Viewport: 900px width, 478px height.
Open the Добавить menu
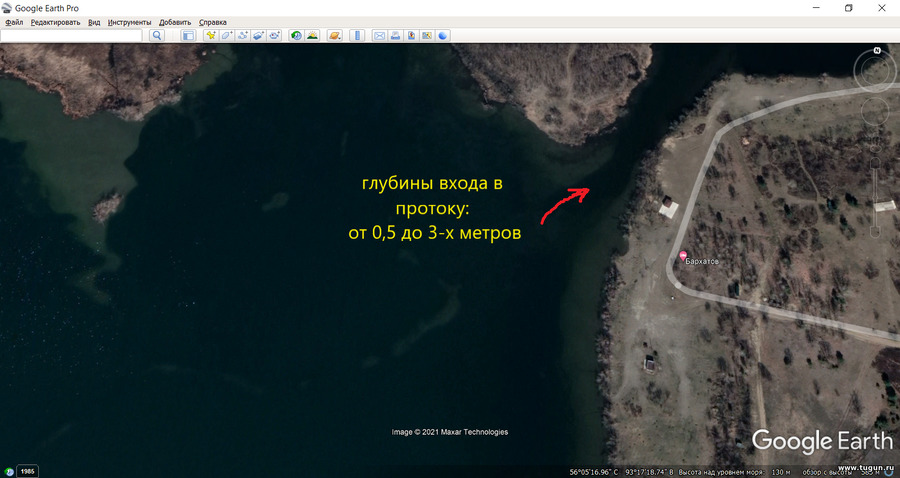coord(175,22)
